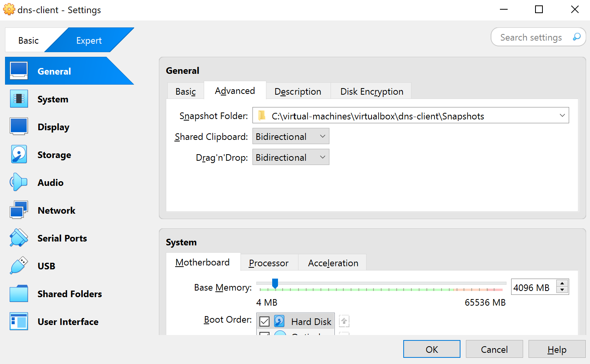Expand the Snapshot Folder path dropdown
Image resolution: width=590 pixels, height=364 pixels.
coord(562,116)
